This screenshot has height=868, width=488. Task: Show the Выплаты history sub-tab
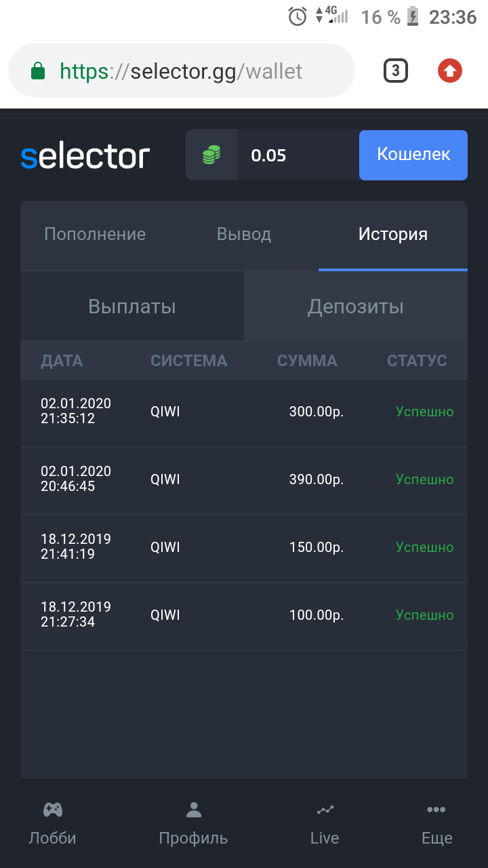132,307
